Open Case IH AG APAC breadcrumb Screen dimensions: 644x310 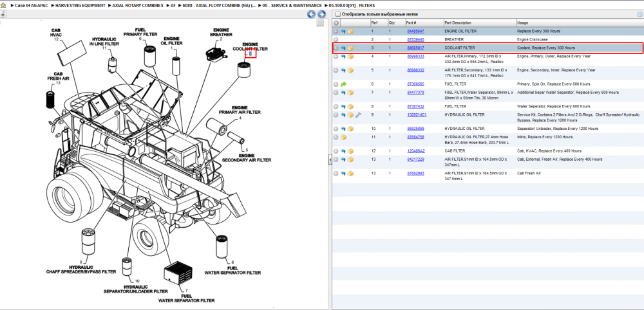click(x=31, y=5)
